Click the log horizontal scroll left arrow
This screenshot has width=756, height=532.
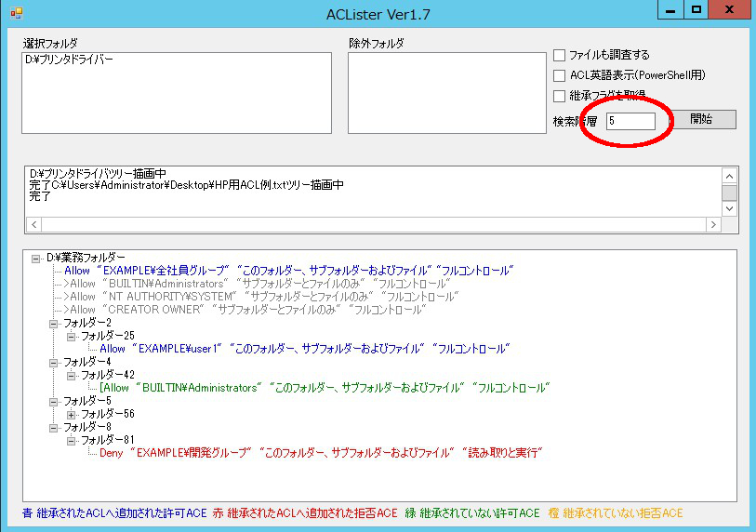pyautogui.click(x=33, y=224)
